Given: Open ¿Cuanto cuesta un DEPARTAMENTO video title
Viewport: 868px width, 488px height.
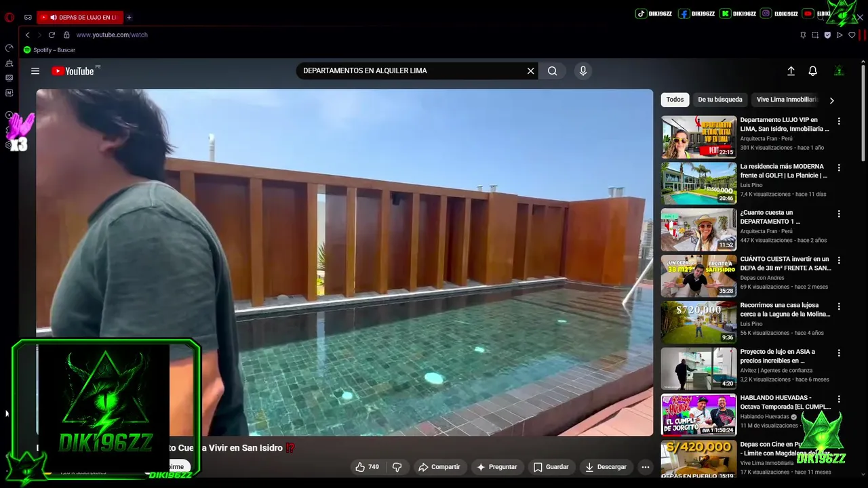Looking at the screenshot, I should point(770,217).
